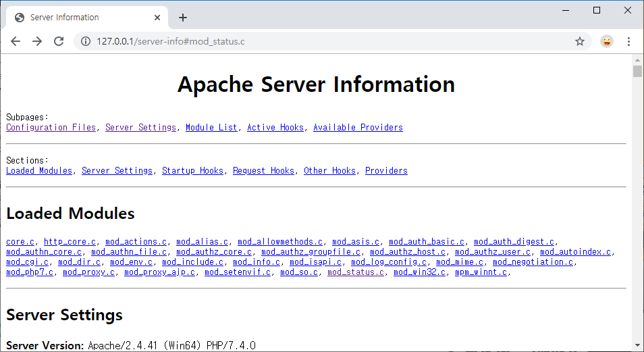Open a new tab with the plus button
This screenshot has width=644, height=352.
(x=183, y=18)
